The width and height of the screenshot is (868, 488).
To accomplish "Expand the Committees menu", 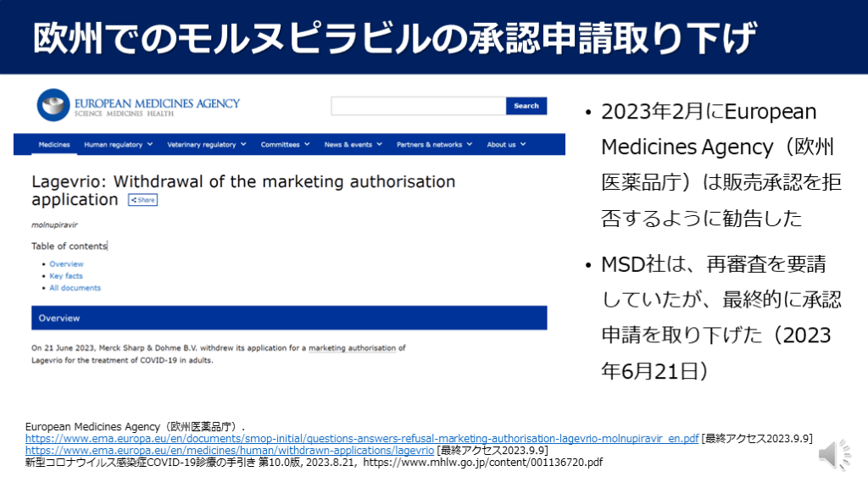I will tap(284, 145).
